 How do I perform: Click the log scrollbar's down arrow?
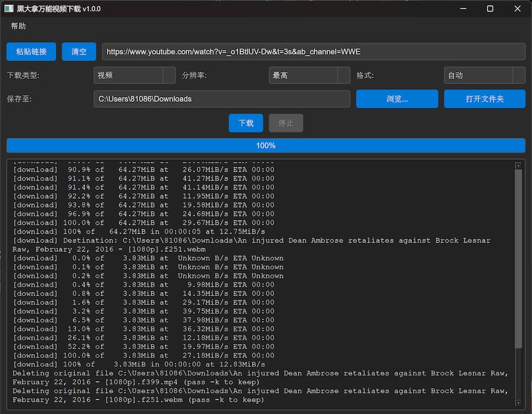tap(518, 403)
